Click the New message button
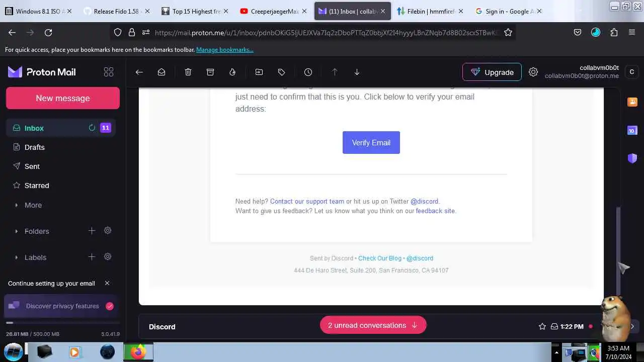Screen dimensions: 644x362 tap(63, 98)
